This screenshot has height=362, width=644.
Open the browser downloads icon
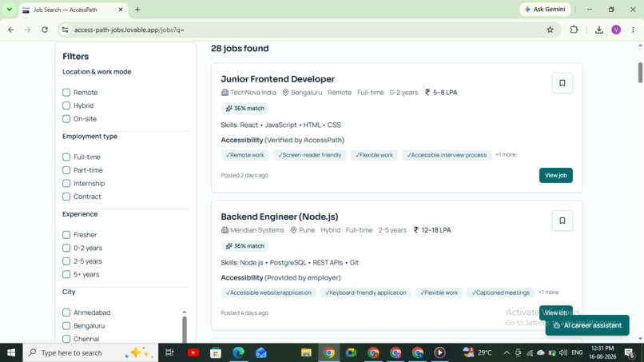pyautogui.click(x=598, y=30)
